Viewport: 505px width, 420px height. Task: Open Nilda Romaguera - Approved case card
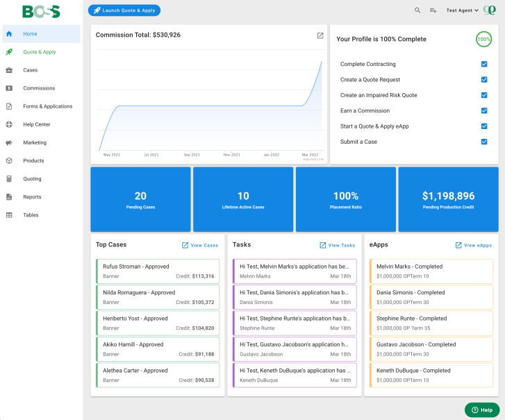click(158, 297)
